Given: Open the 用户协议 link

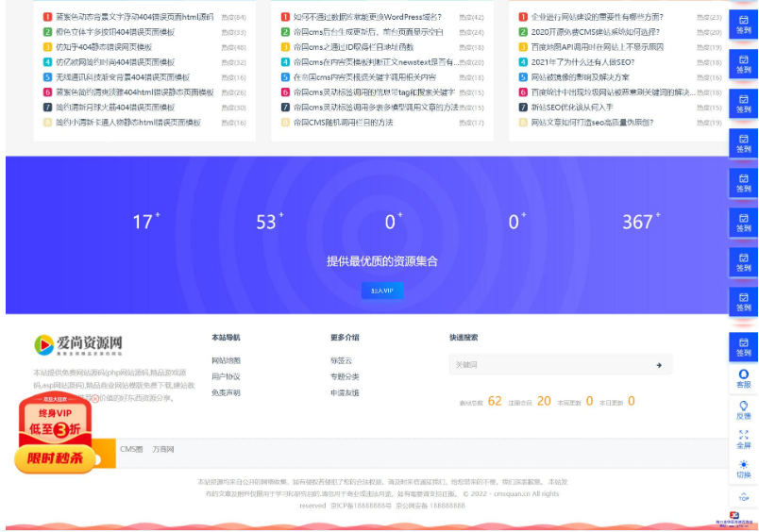Looking at the screenshot, I should pyautogui.click(x=226, y=376).
